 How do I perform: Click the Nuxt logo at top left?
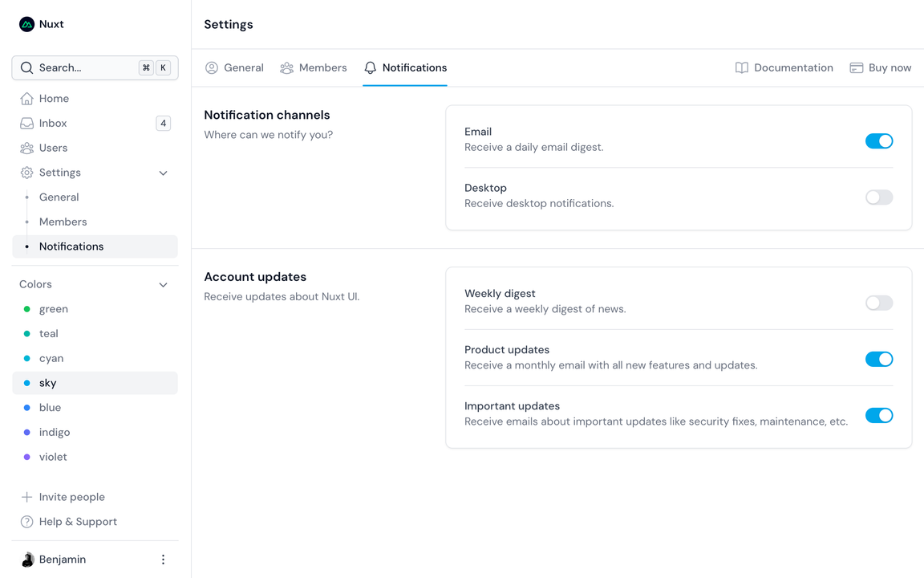(x=25, y=23)
